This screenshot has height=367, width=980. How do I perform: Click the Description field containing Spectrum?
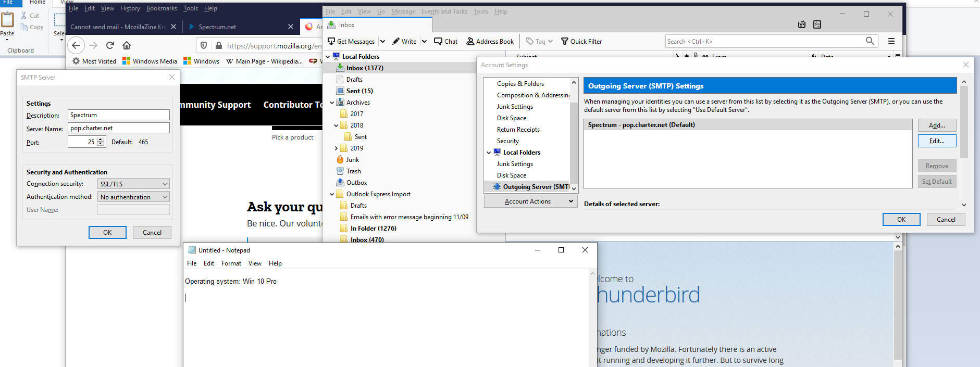point(119,115)
